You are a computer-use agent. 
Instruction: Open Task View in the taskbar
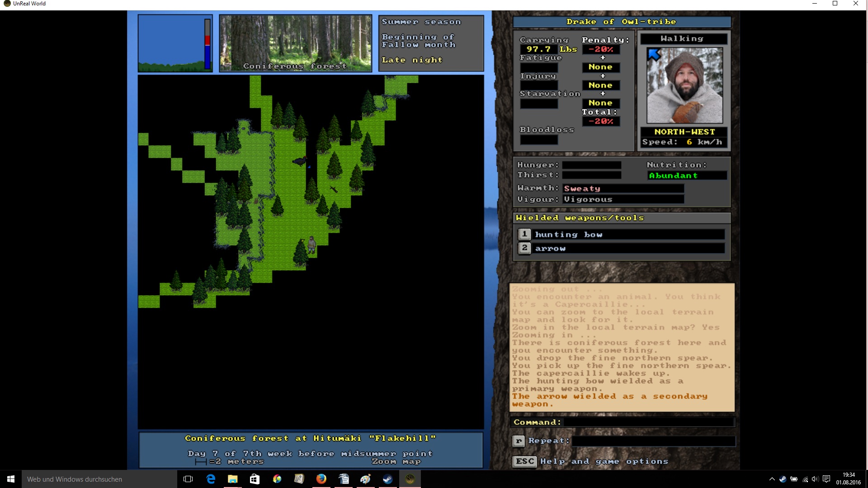pyautogui.click(x=188, y=479)
